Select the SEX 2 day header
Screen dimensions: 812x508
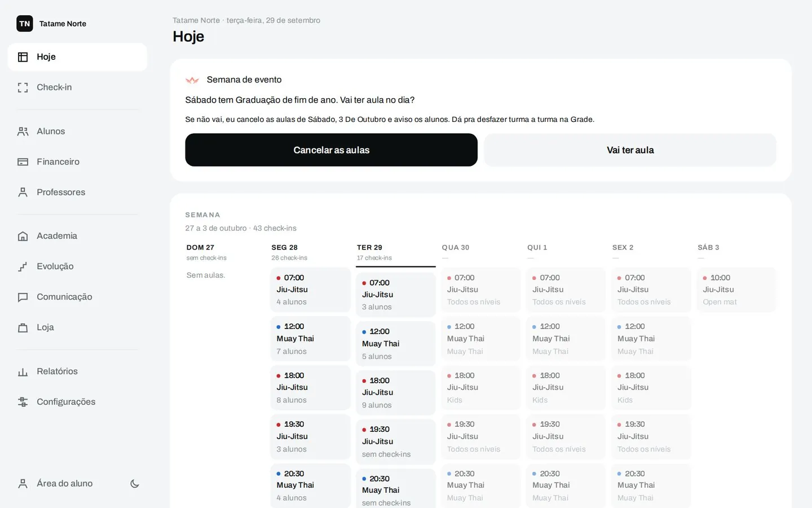coord(651,252)
